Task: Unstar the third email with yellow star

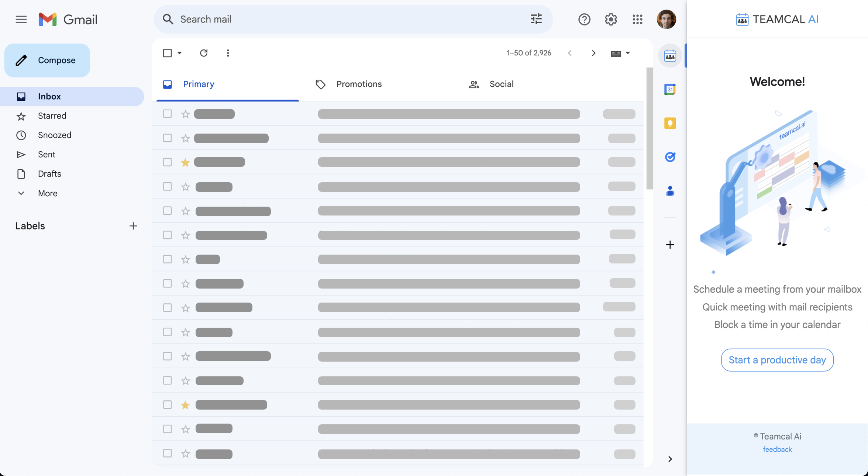Action: pos(185,162)
